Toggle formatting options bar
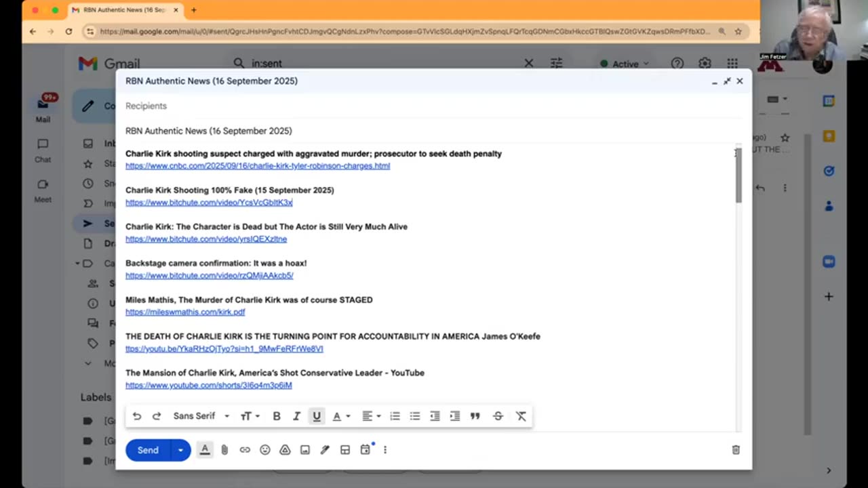 [x=205, y=450]
